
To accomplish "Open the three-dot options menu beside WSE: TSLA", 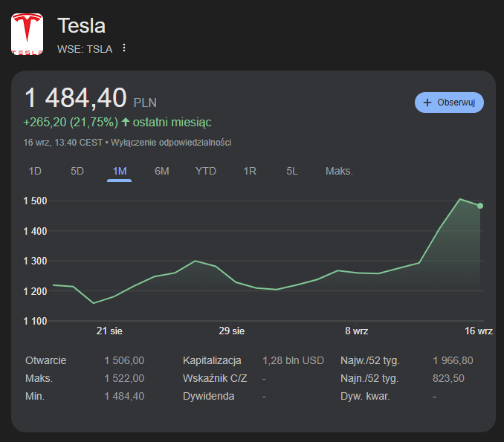I will pyautogui.click(x=124, y=48).
